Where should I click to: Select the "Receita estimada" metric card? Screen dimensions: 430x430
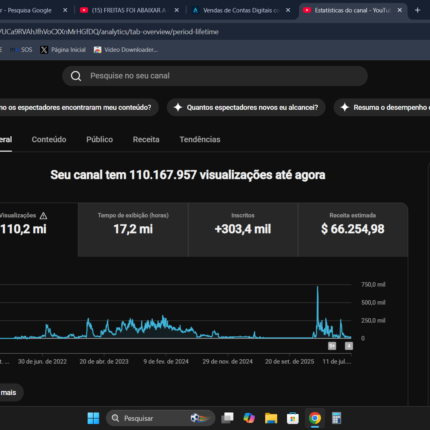353,230
